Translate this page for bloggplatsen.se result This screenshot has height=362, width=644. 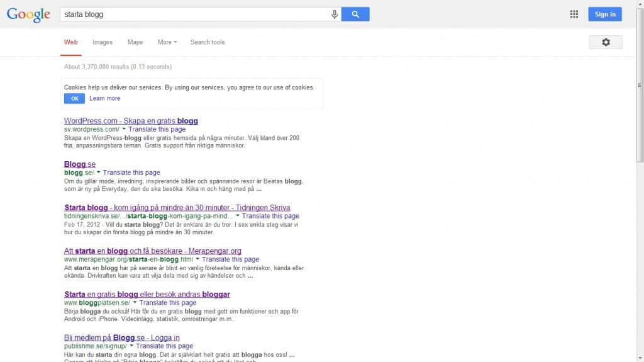[167, 303]
